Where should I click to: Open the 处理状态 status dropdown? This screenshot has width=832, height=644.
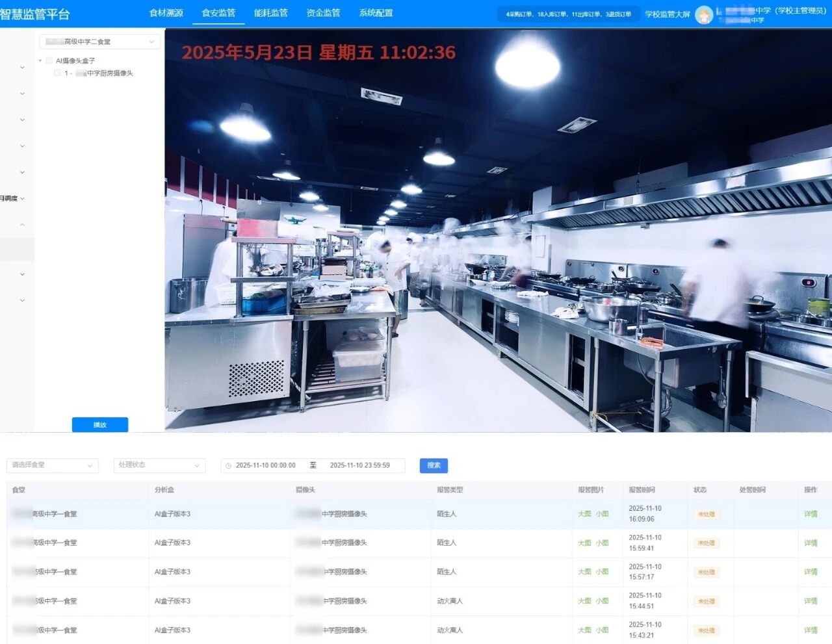(159, 465)
